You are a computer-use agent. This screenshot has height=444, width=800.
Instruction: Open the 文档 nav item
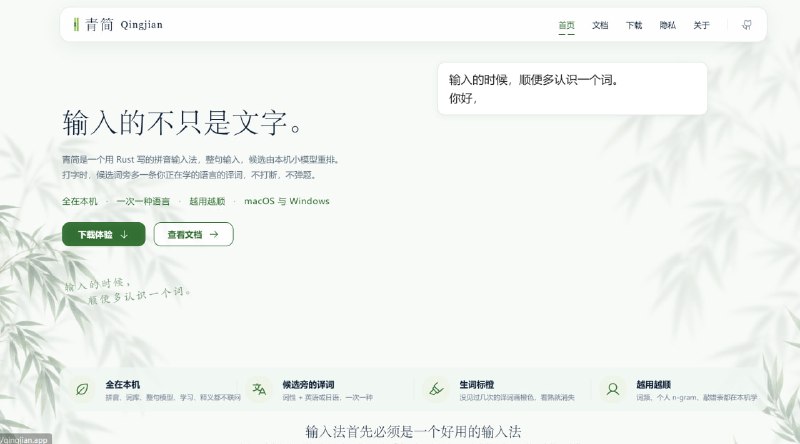[600, 25]
